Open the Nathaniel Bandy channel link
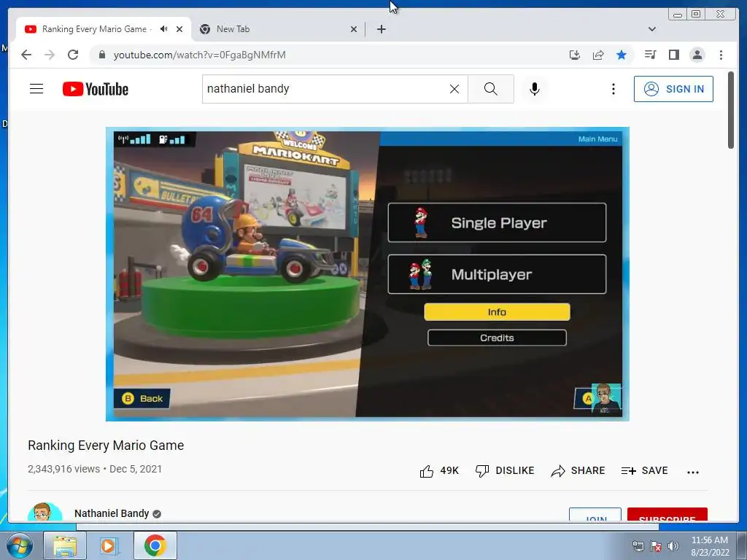Screen dimensions: 747x560 [112, 513]
